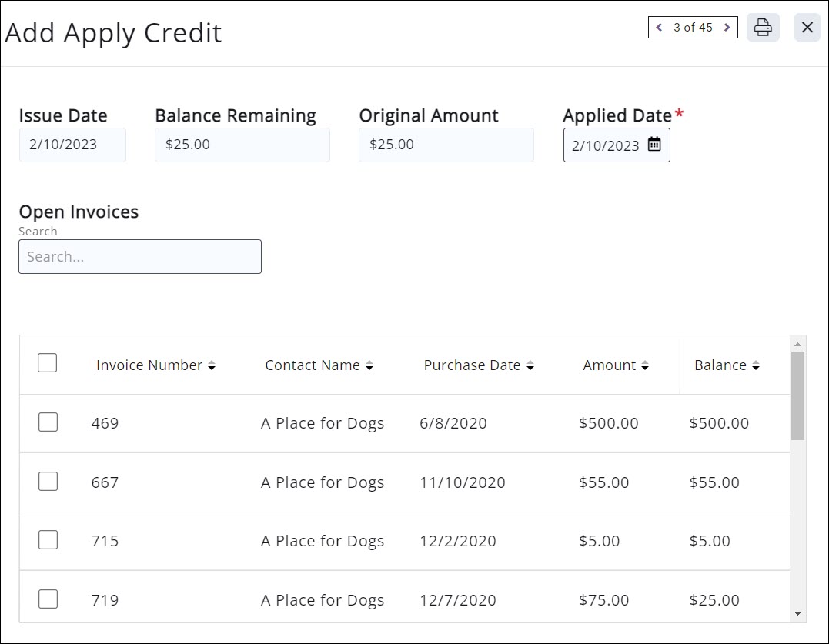This screenshot has height=644, width=829.
Task: Select invoice 719 for credit application
Action: [x=47, y=598]
